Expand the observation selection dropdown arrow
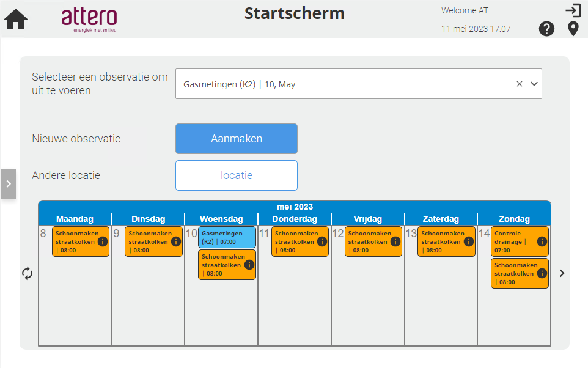 (534, 84)
